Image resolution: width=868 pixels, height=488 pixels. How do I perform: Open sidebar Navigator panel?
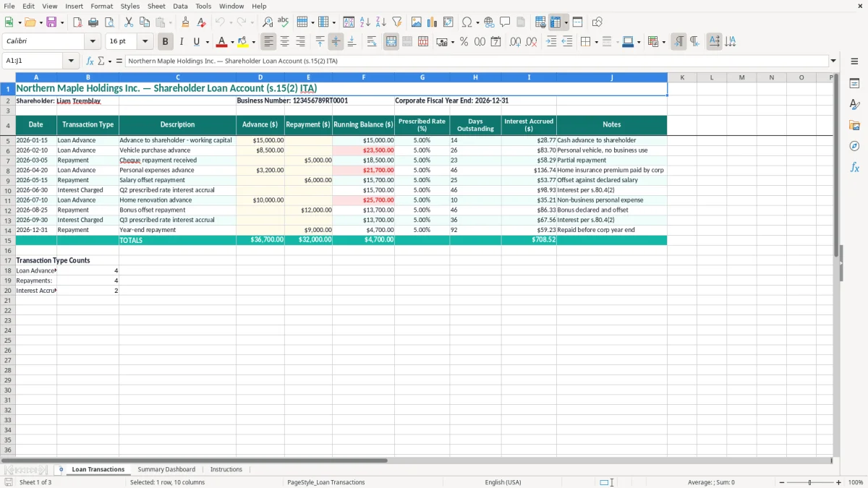[854, 146]
